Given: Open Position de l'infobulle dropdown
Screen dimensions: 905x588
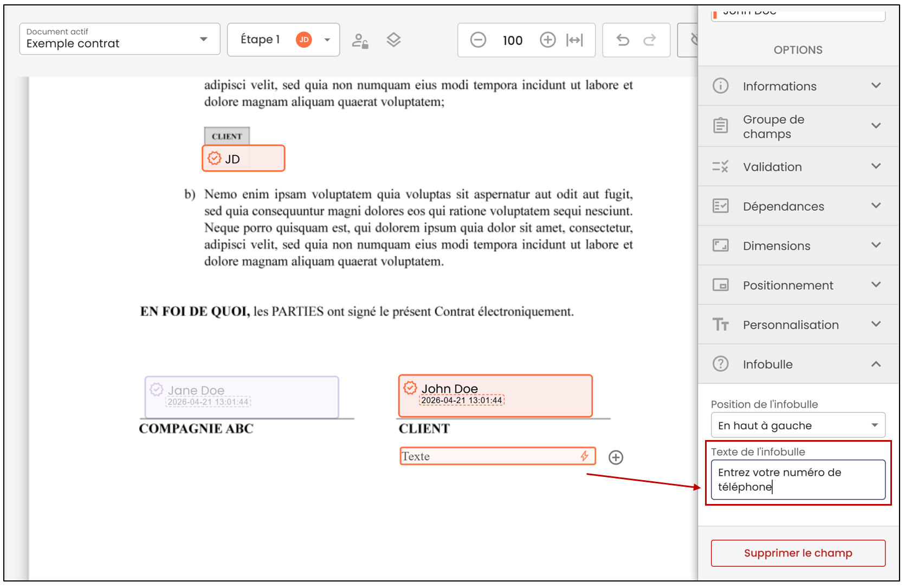Looking at the screenshot, I should pyautogui.click(x=798, y=425).
